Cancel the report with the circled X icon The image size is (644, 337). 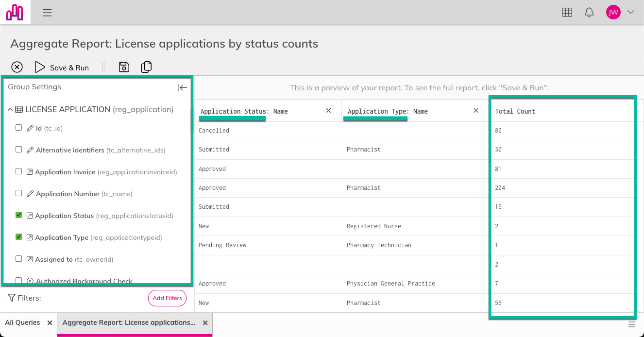pyautogui.click(x=17, y=67)
